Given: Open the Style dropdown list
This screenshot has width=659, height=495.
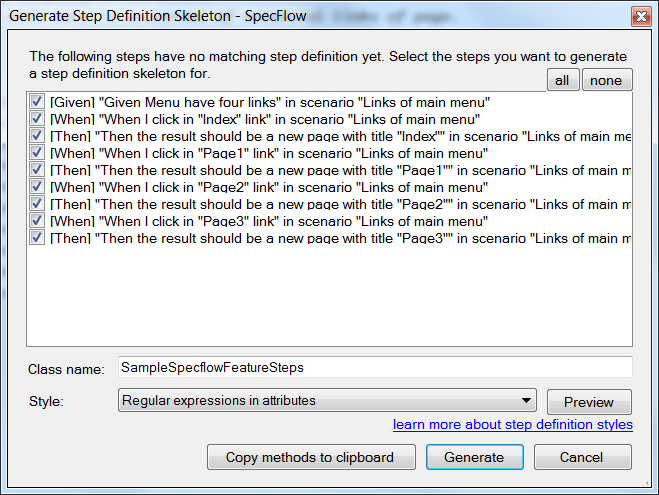Looking at the screenshot, I should [x=326, y=401].
